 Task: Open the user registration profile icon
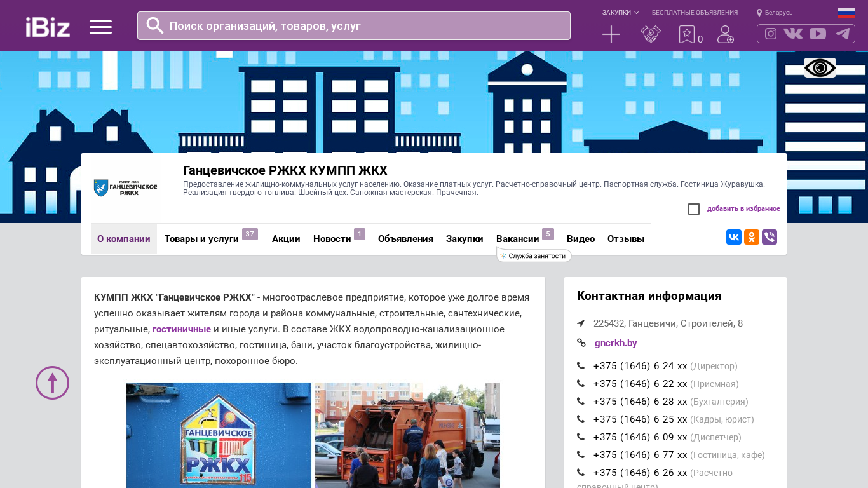pyautogui.click(x=726, y=34)
